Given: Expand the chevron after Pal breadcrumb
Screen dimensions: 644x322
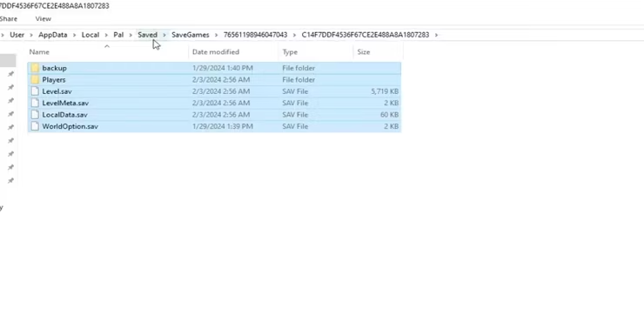Looking at the screenshot, I should (x=131, y=35).
